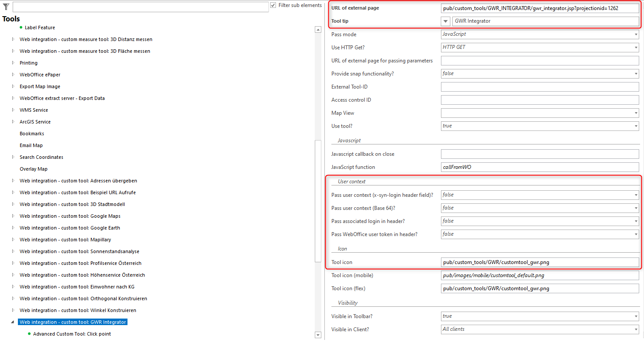Open the Pass mode dropdown
This screenshot has width=644, height=343.
coord(636,34)
